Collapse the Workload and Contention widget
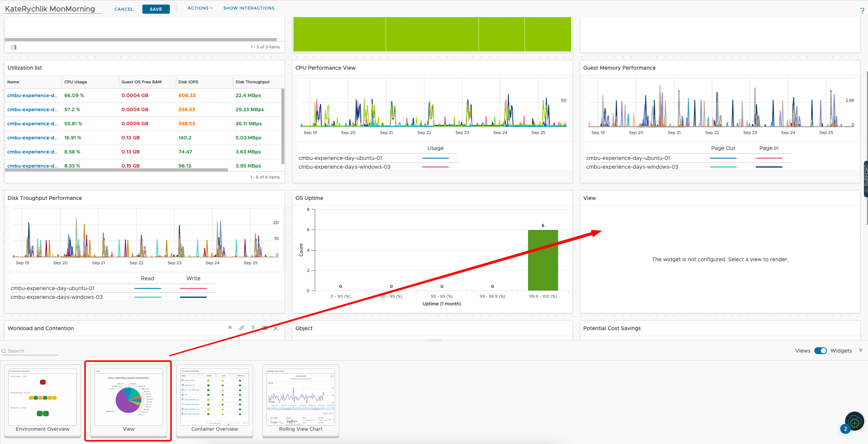Screen dimensions: 868x444 click(x=230, y=328)
